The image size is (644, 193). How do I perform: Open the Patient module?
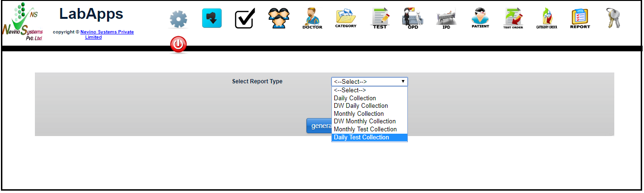pyautogui.click(x=480, y=19)
